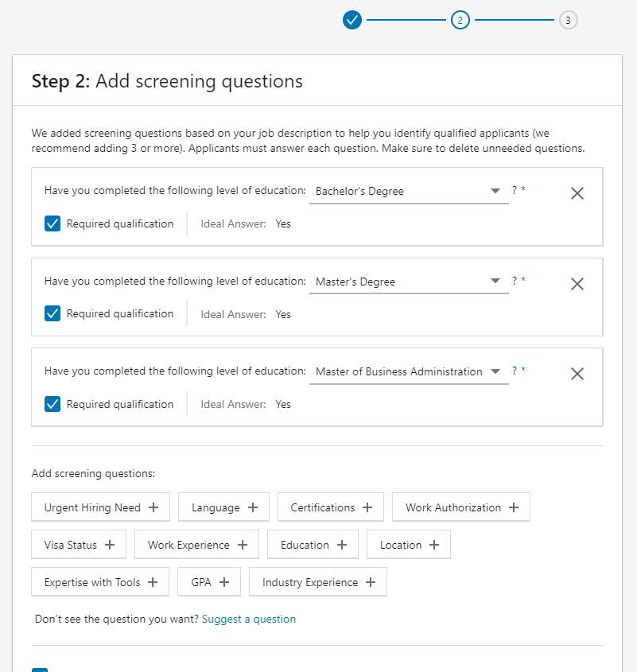The height and width of the screenshot is (672, 637).
Task: Select step 2 circle in progress bar
Action: [x=460, y=20]
